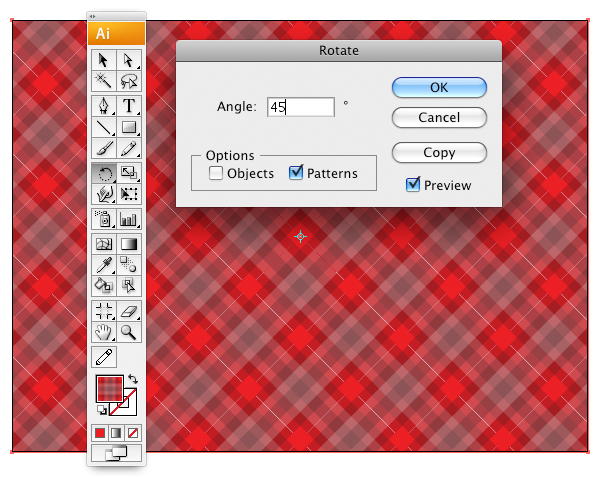This screenshot has width=600, height=483.
Task: Enable the Objects checkbox
Action: [x=216, y=173]
